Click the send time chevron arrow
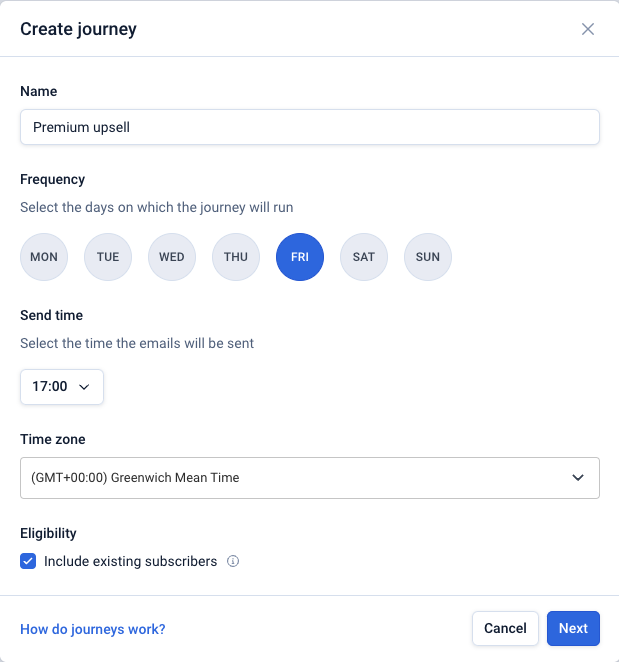The height and width of the screenshot is (662, 619). (84, 386)
